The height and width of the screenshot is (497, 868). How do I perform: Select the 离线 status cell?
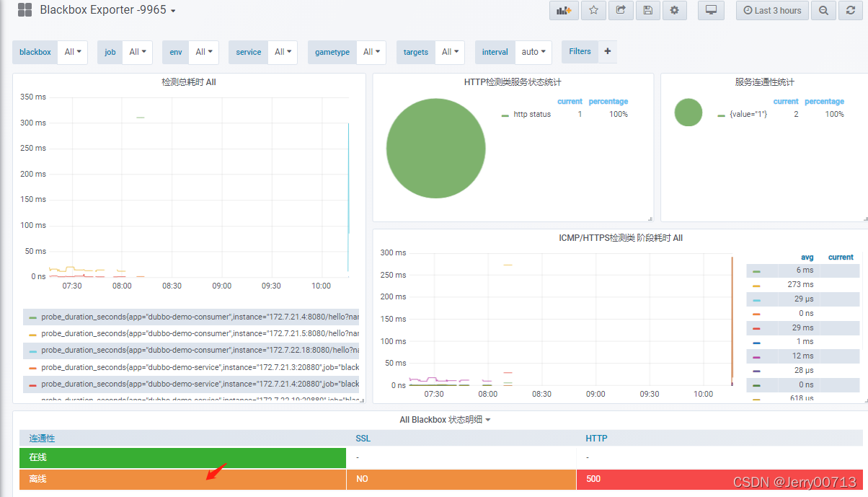(183, 479)
